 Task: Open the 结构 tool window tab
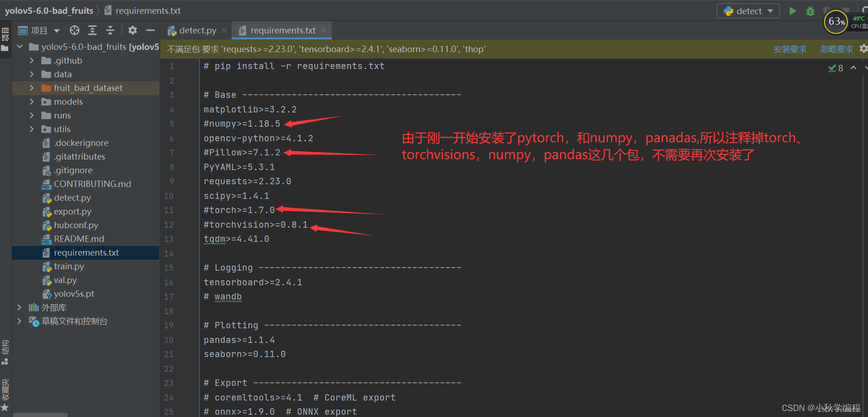(5, 353)
